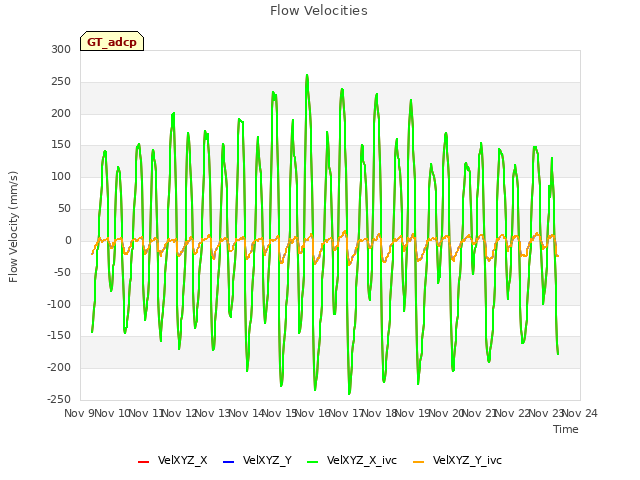Click the -50 y-axis tick label
Viewport: 640px width, 480px height.
(x=62, y=272)
